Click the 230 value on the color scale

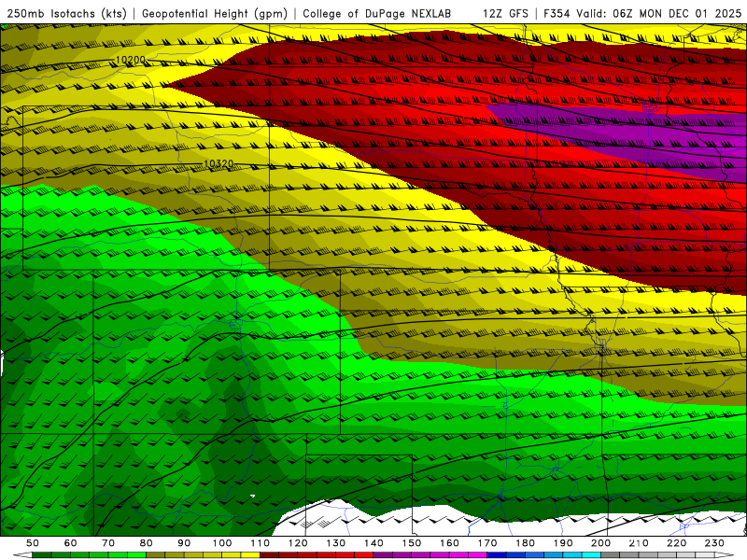click(x=714, y=543)
